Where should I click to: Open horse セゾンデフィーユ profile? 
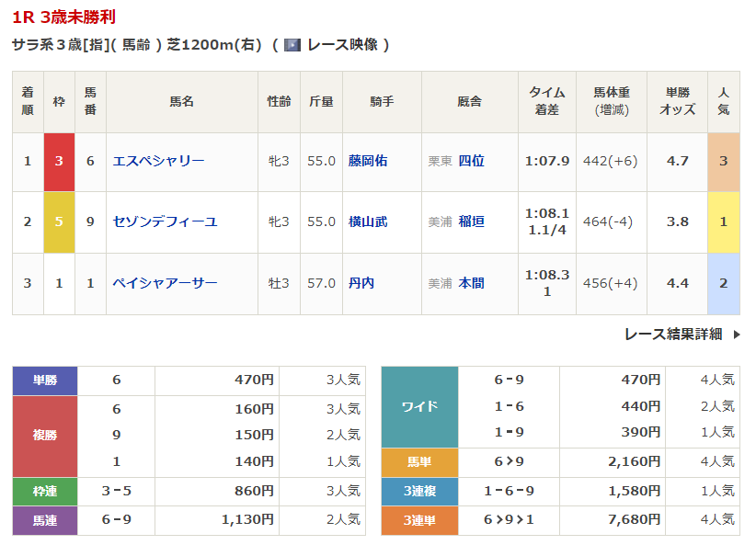pos(165,221)
